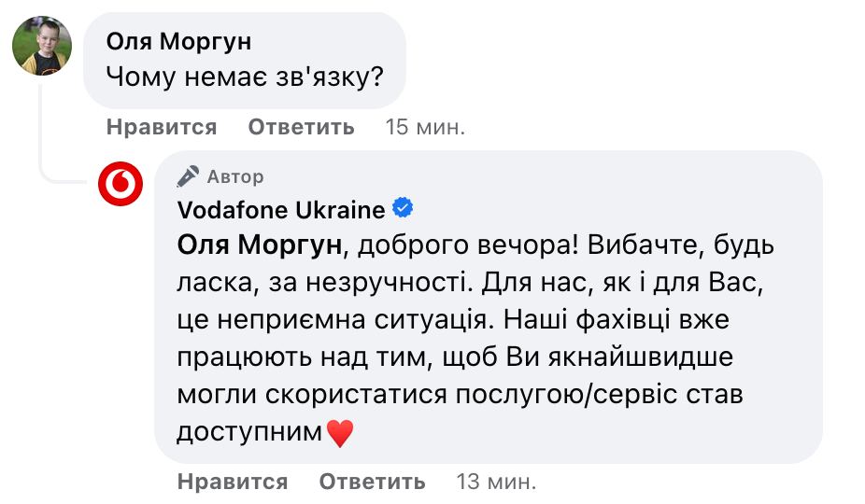Click the red heart emoji
This screenshot has width=865, height=504.
click(340, 432)
